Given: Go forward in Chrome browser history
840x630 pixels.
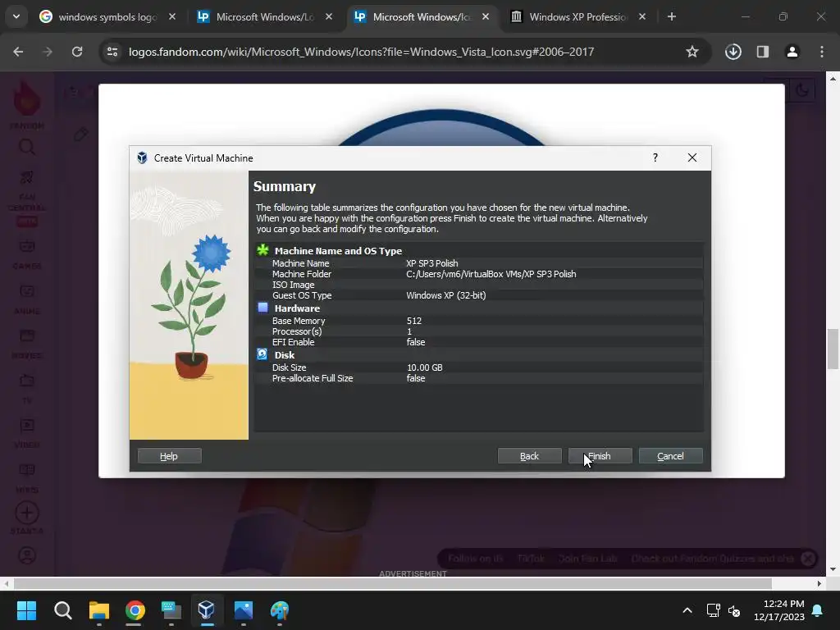Looking at the screenshot, I should [48, 52].
